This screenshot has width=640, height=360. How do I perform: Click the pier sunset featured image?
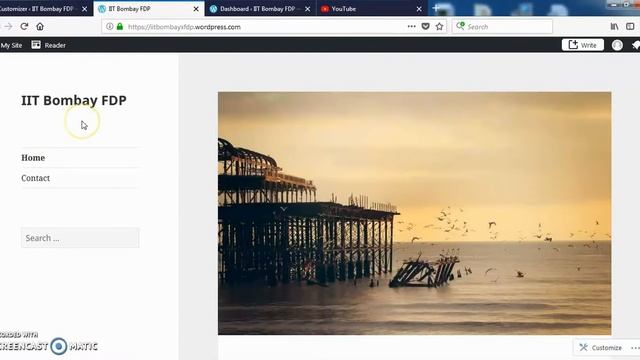[x=414, y=213]
